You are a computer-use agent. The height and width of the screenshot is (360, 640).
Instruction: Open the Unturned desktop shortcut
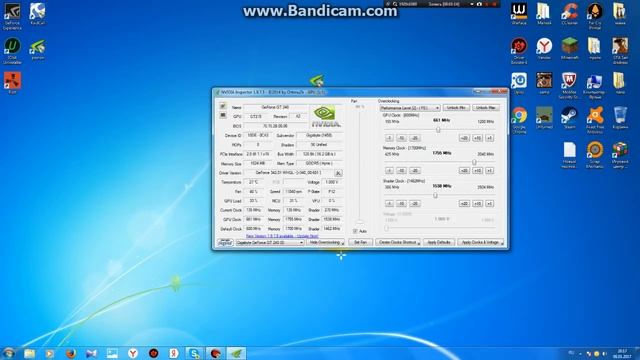tap(544, 118)
